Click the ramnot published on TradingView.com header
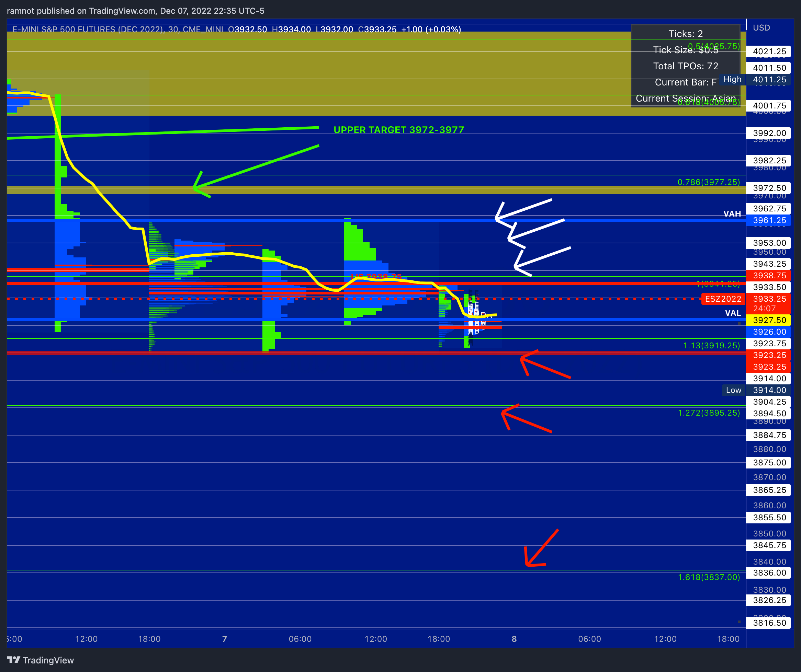Viewport: 801px width, 672px height. 135,11
